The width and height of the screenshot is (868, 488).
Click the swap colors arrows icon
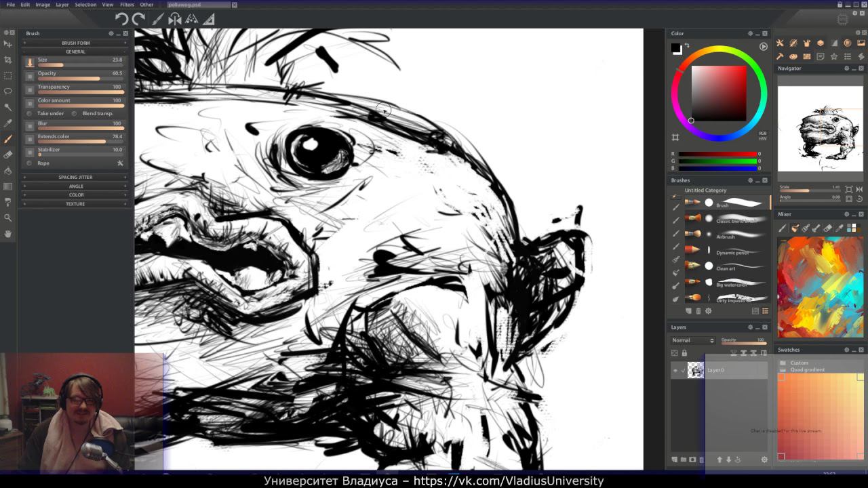tap(686, 45)
